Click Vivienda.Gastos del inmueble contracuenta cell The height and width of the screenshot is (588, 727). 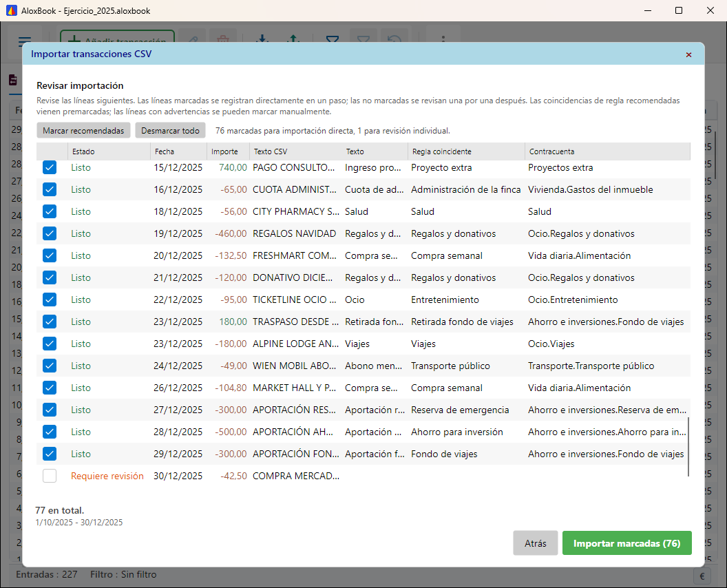click(x=590, y=189)
